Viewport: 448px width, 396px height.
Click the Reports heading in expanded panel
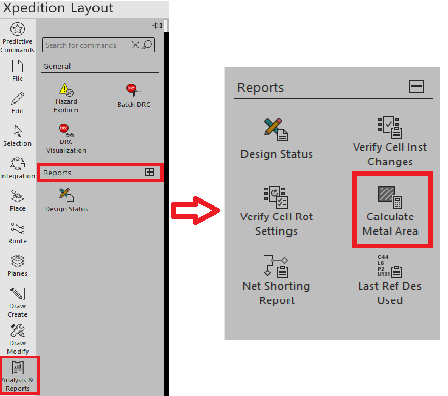tap(260, 88)
